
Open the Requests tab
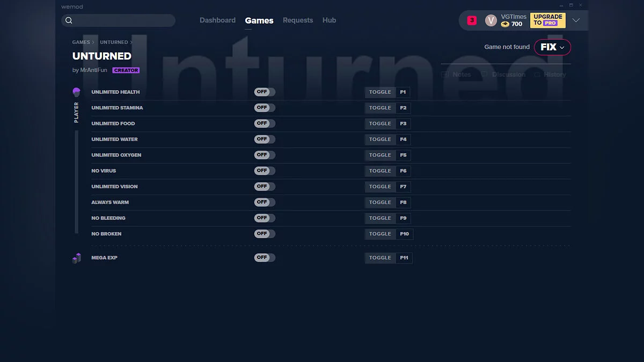[x=298, y=20]
